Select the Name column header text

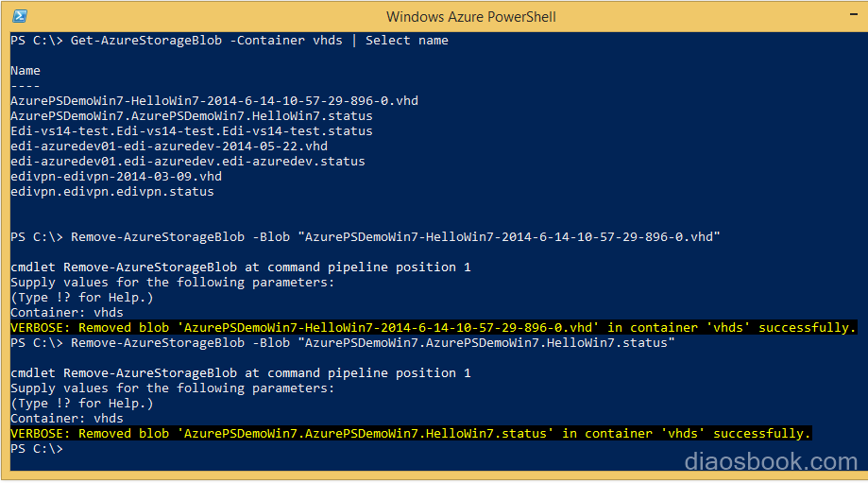coord(26,71)
